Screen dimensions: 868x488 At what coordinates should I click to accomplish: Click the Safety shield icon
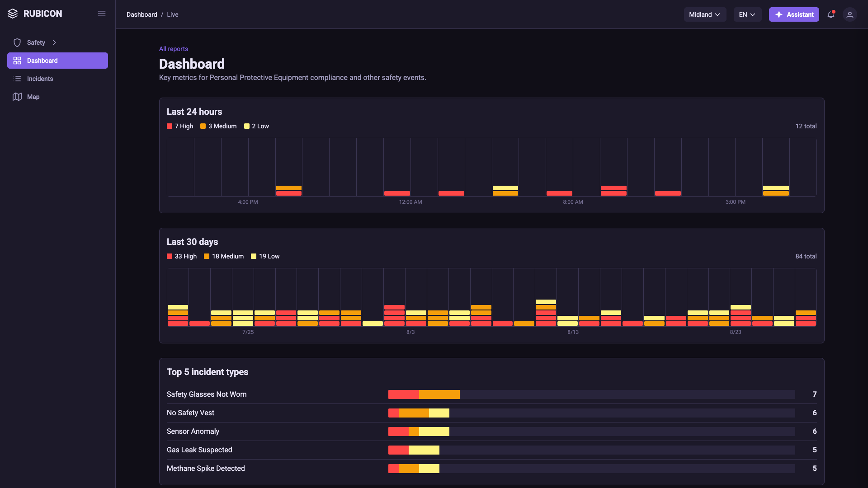tap(17, 42)
